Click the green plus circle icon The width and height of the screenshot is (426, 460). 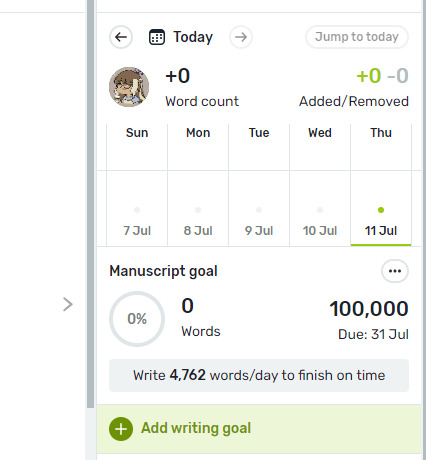click(x=121, y=429)
